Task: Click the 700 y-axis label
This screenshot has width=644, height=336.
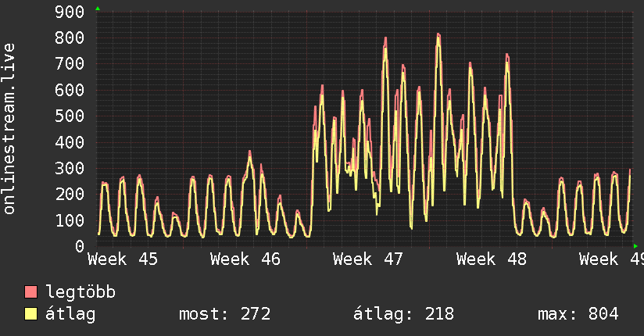Action: [70, 63]
